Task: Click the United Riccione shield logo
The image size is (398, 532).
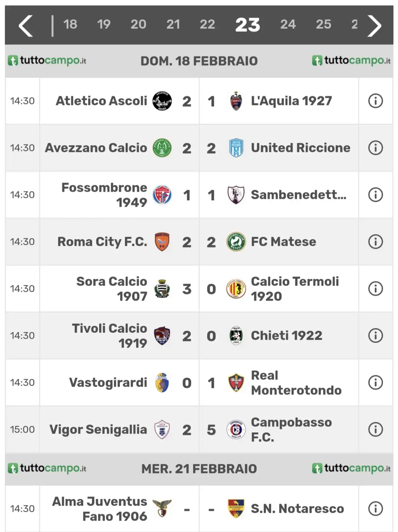Action: pyautogui.click(x=236, y=148)
